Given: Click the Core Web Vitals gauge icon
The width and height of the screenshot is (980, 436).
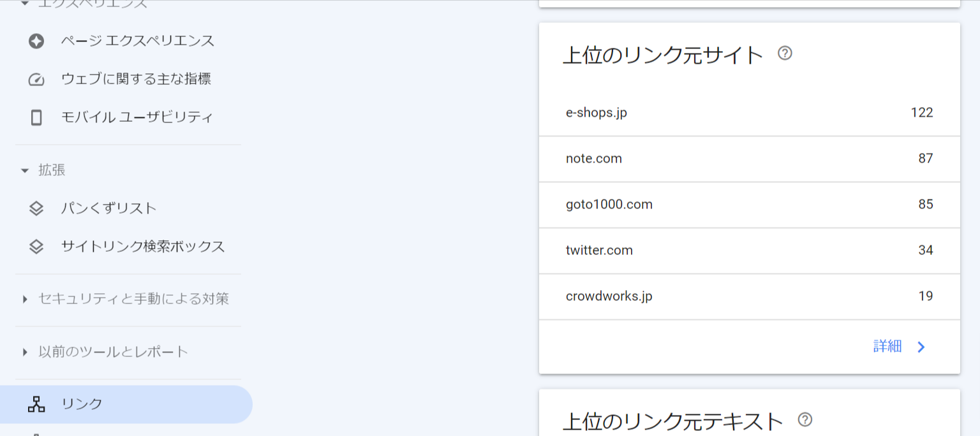Looking at the screenshot, I should click(x=36, y=80).
